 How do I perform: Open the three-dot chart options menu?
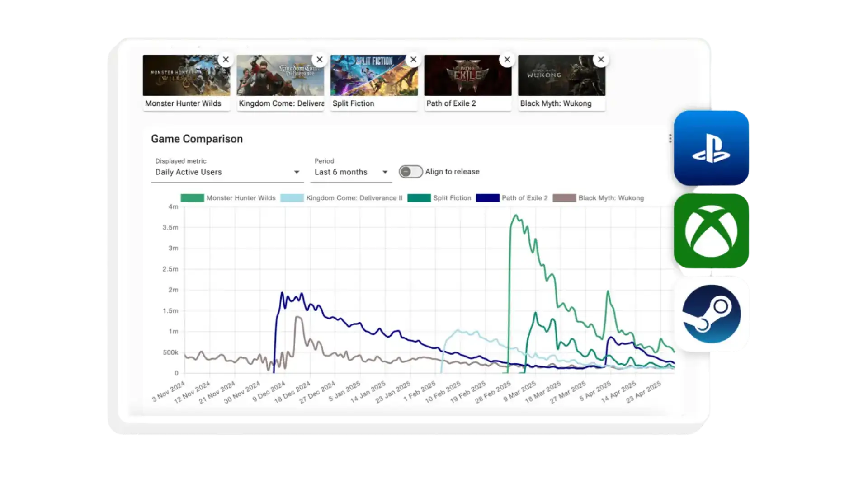pyautogui.click(x=670, y=139)
